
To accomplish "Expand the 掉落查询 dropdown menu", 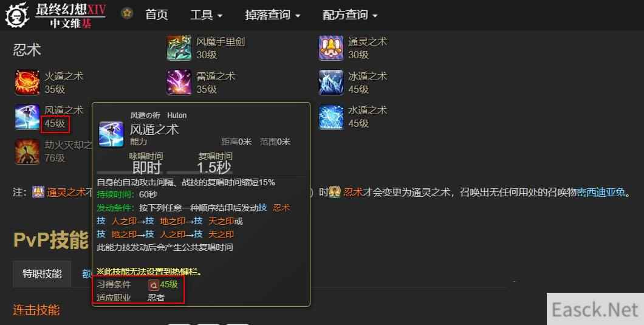I will pos(273,15).
